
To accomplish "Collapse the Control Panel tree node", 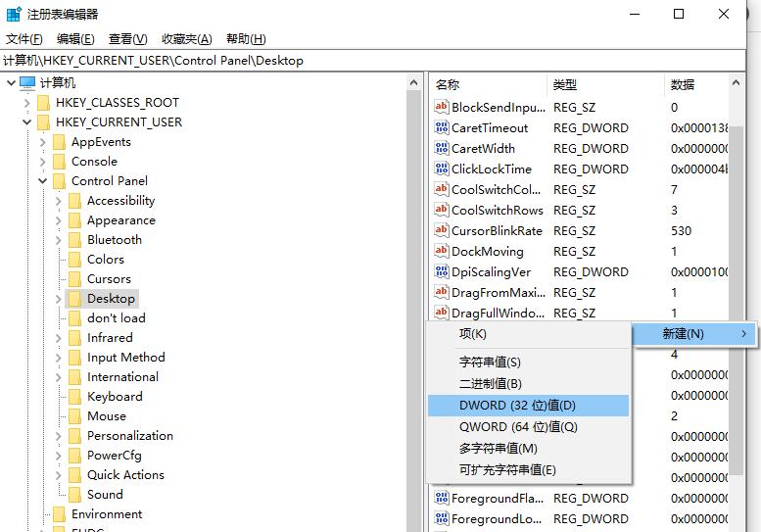I will pyautogui.click(x=43, y=181).
